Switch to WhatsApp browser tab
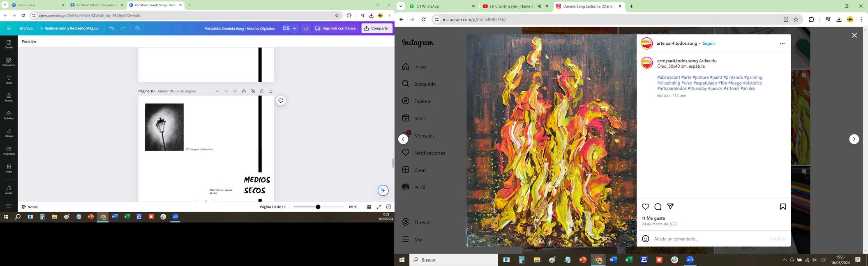This screenshot has width=868, height=266. tap(442, 6)
